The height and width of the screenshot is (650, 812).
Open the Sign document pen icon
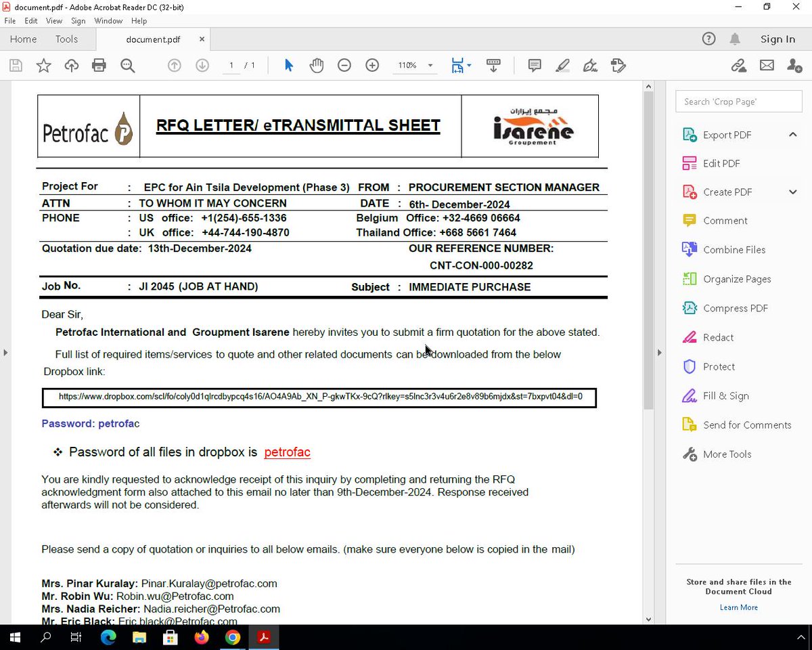click(x=590, y=66)
